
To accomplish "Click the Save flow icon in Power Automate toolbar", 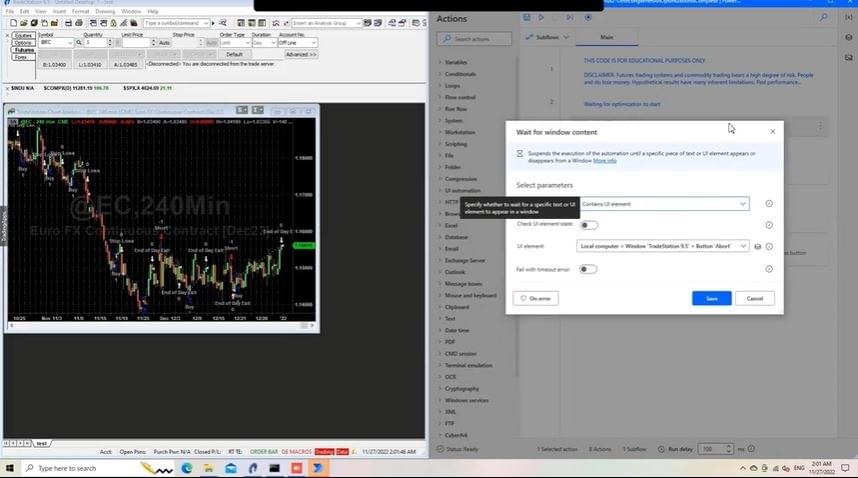I will 527,17.
